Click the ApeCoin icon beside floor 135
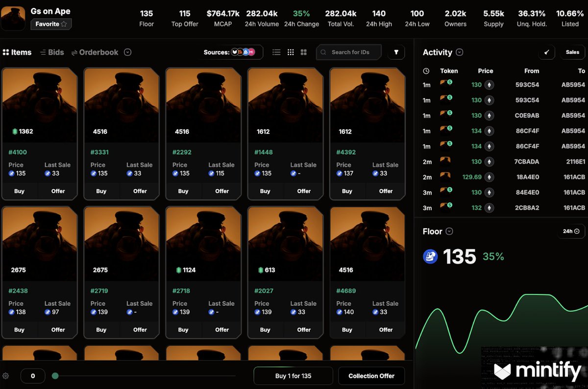Viewport: 588px width, 389px height. 430,256
